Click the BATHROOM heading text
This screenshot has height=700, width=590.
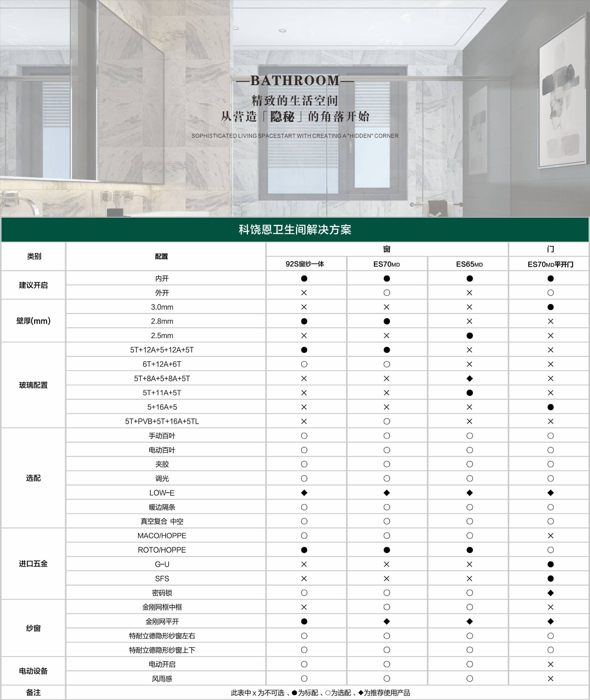295,81
